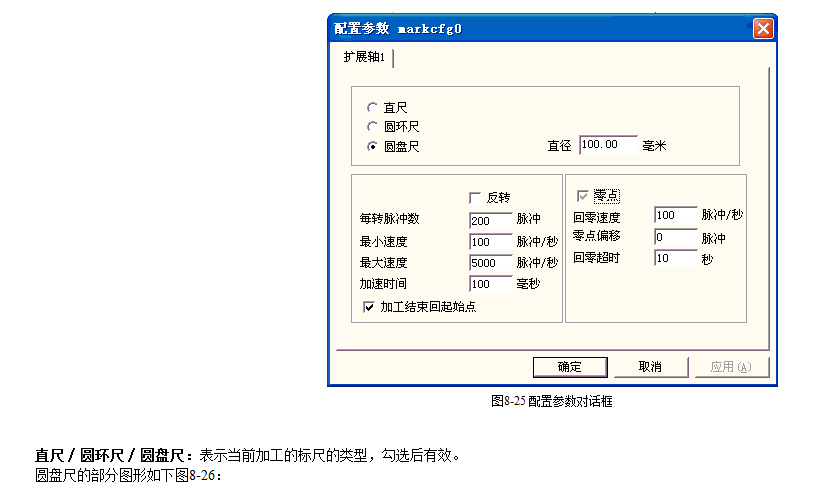Click the 确定 button
Screen dimensions: 815x498
click(x=570, y=367)
